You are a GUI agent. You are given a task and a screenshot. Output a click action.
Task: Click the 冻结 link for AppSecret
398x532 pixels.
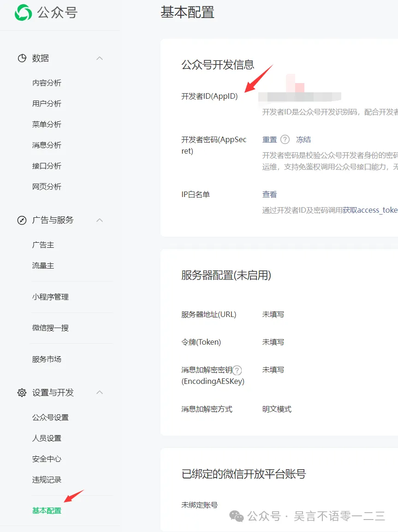click(x=303, y=139)
